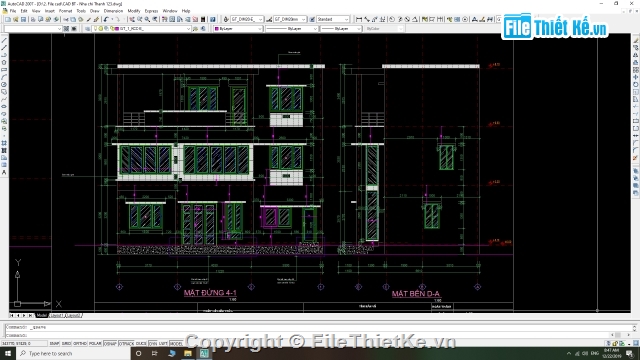This screenshot has height=360, width=640.
Task: Toggle LWT lineweight display
Action: (163, 344)
